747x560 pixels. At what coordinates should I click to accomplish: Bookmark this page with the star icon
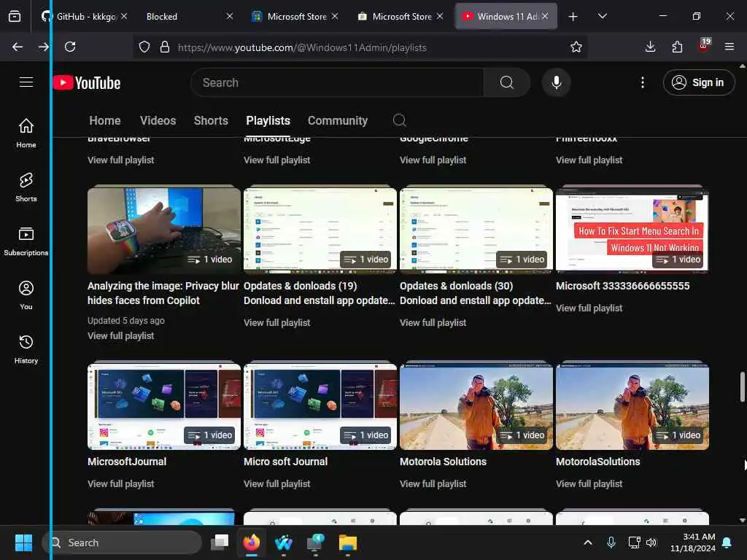(576, 47)
